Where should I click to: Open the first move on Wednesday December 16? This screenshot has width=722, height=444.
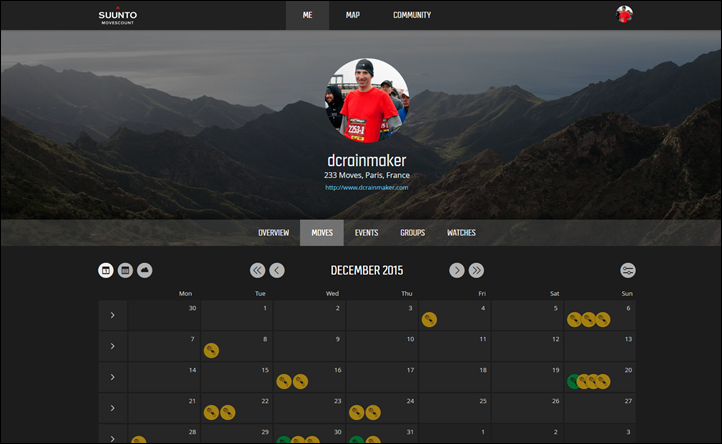(284, 381)
